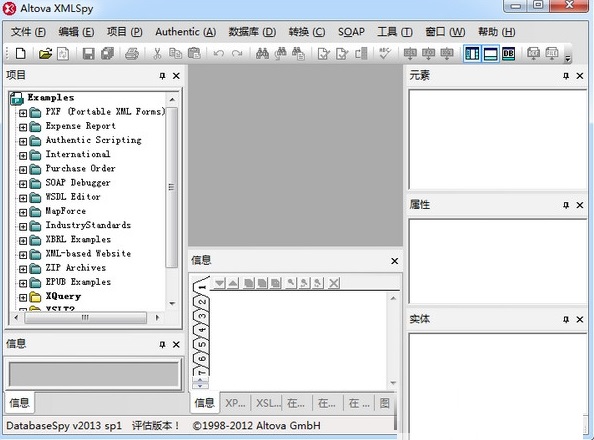Open the 项目 (P) menu

[x=124, y=32]
